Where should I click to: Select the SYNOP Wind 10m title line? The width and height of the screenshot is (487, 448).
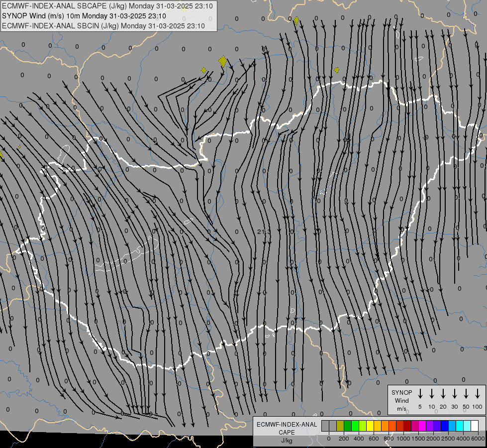coord(84,16)
